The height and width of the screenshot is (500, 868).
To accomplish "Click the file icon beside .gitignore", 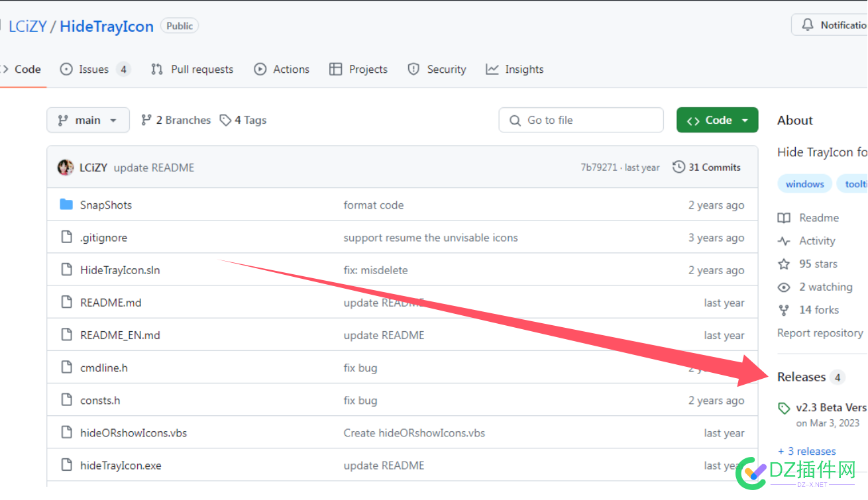I will click(66, 237).
